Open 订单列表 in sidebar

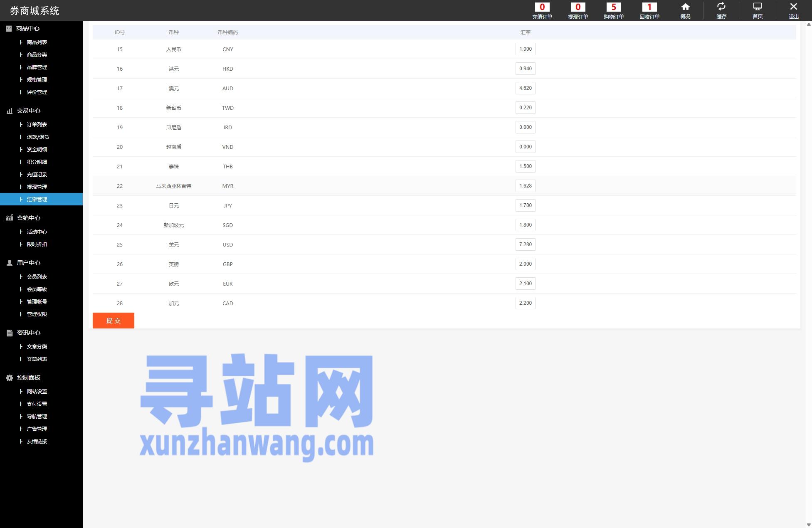click(37, 125)
